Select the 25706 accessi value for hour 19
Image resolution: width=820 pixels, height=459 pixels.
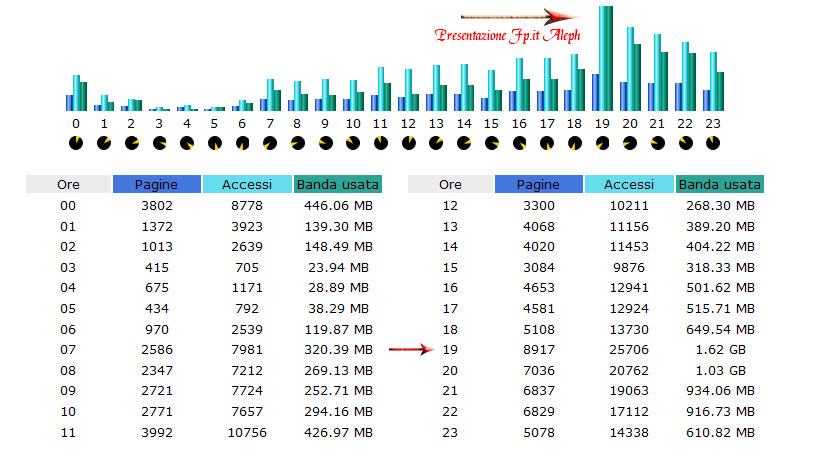[629, 350]
